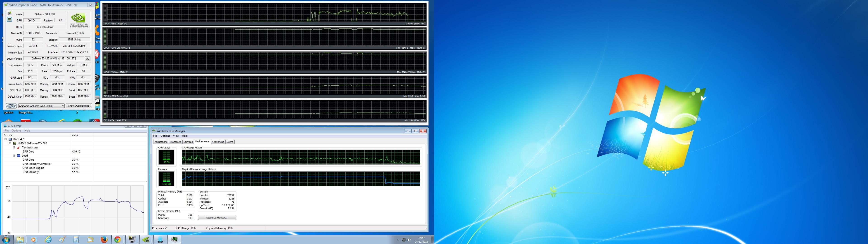
Task: Click the upload screenshot icon in NVIDIA Inspector
Action: click(x=9, y=13)
